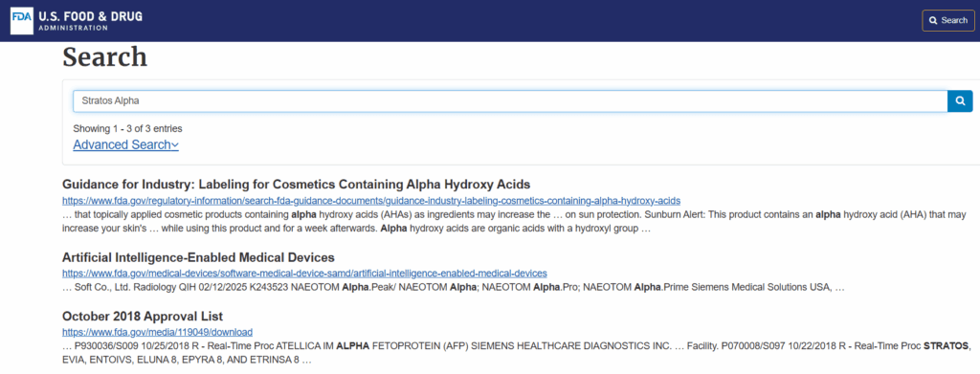The image size is (980, 374).
Task: Click snippet text mentioning Sunburn Alert
Action: [x=514, y=221]
